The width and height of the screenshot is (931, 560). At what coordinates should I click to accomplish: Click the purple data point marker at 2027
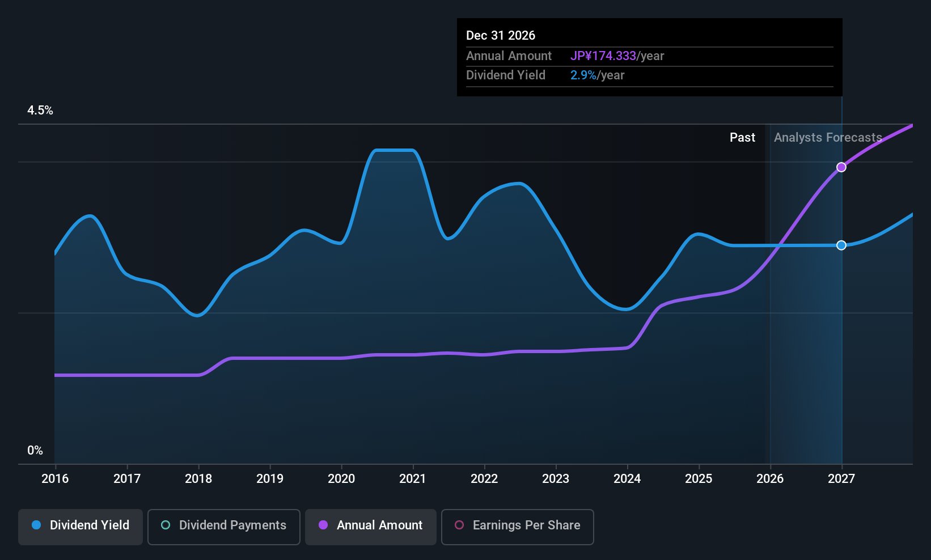[841, 167]
